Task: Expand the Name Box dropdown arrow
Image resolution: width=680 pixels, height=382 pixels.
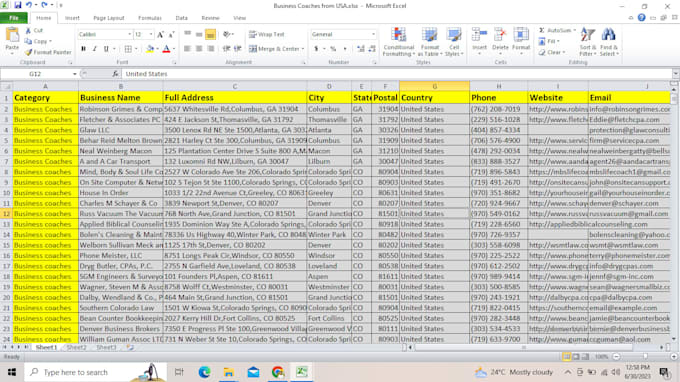Action: click(x=75, y=74)
